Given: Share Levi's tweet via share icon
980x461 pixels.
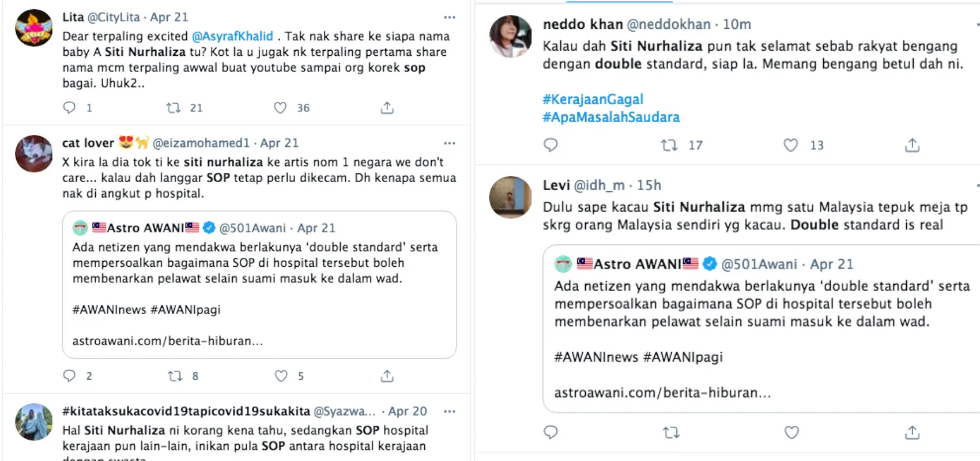Looking at the screenshot, I should [x=912, y=432].
